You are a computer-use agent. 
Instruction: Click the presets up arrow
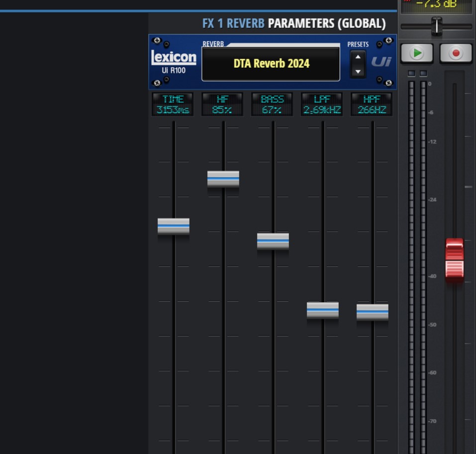pyautogui.click(x=358, y=57)
